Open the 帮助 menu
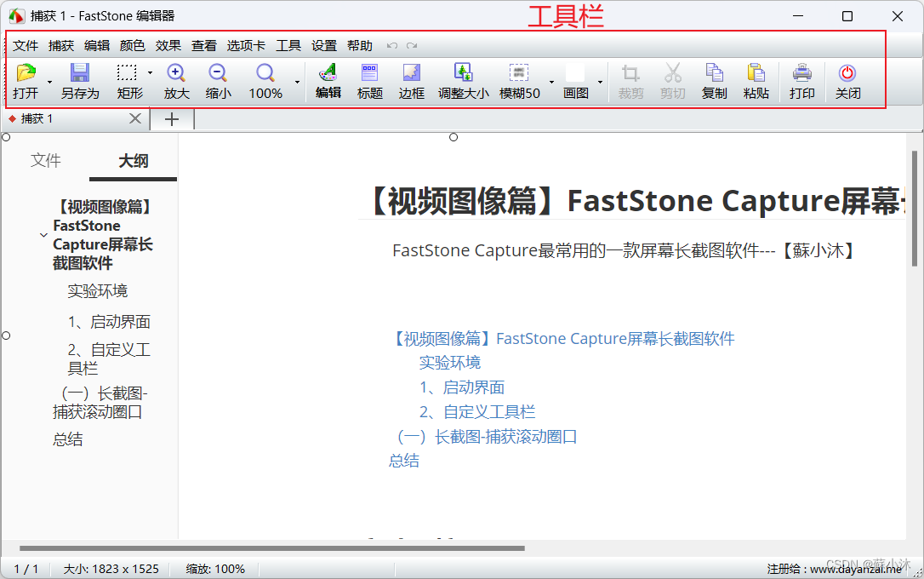924x579 pixels. pos(360,45)
